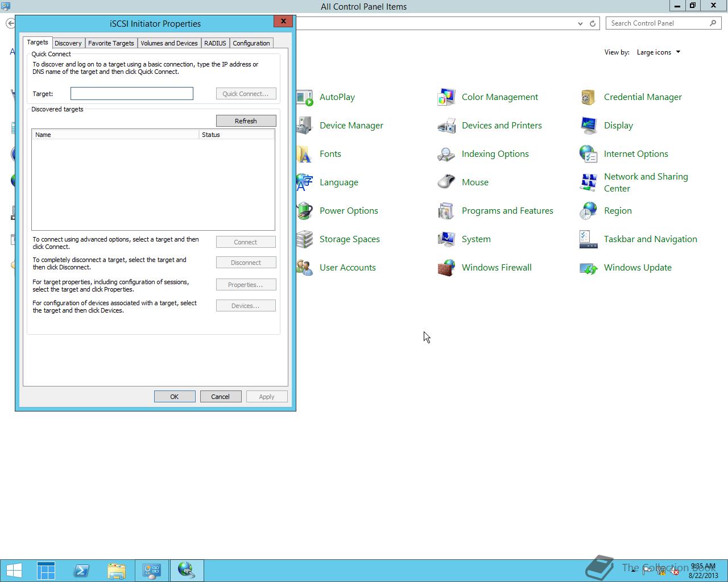Image resolution: width=728 pixels, height=582 pixels.
Task: Open the Devices and Printers icon
Action: pyautogui.click(x=446, y=126)
